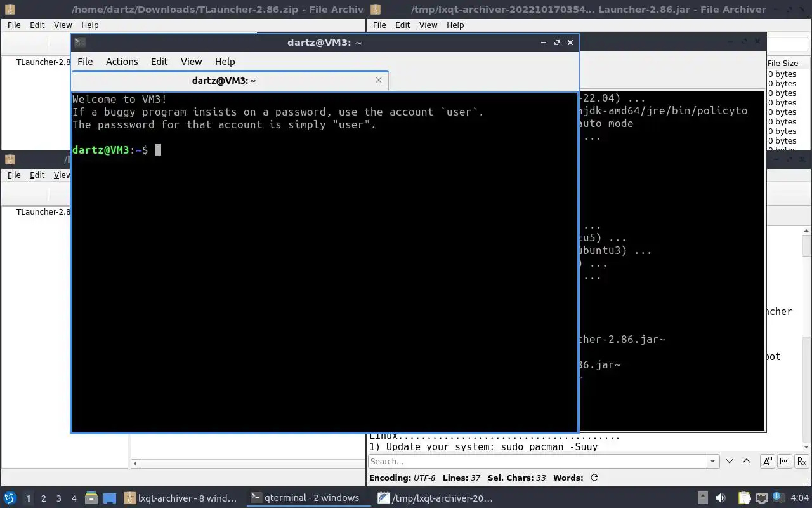Switch to /tmp/lxqt-archiver text editor taskbar item
Screen dimensions: 812x508
436,498
